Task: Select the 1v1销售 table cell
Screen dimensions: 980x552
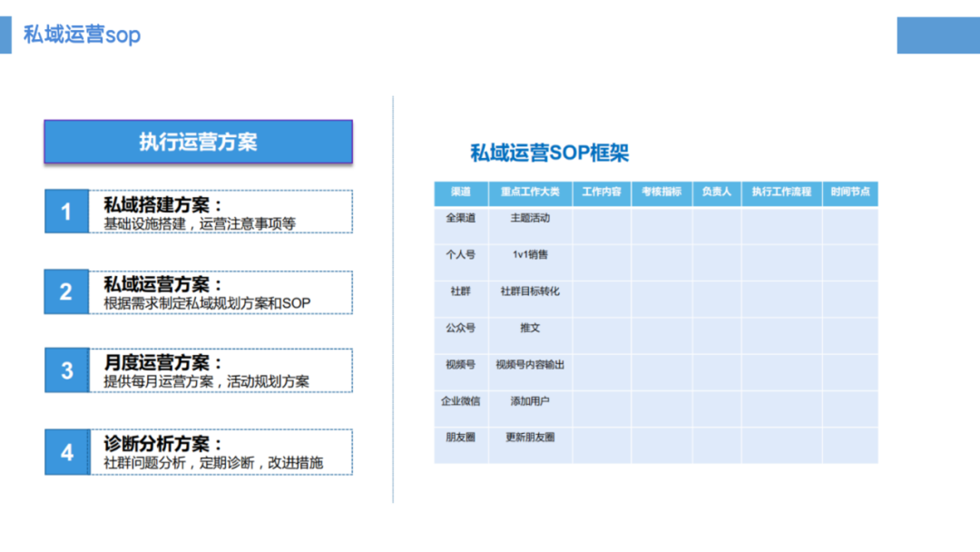Action: tap(530, 262)
